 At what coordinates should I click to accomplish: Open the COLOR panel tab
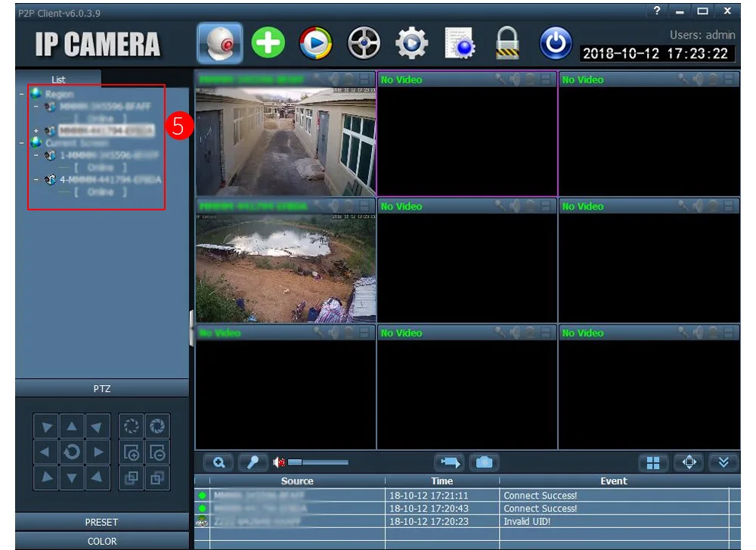click(101, 541)
